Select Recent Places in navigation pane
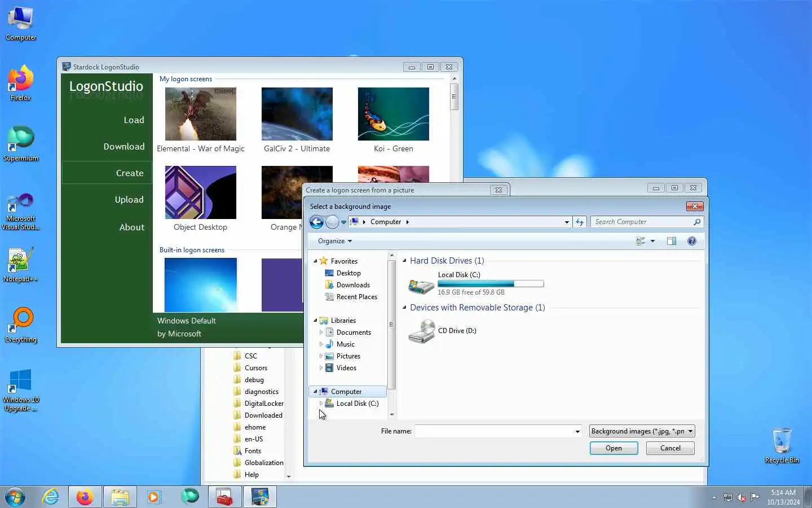The width and height of the screenshot is (812, 508). pos(351,297)
